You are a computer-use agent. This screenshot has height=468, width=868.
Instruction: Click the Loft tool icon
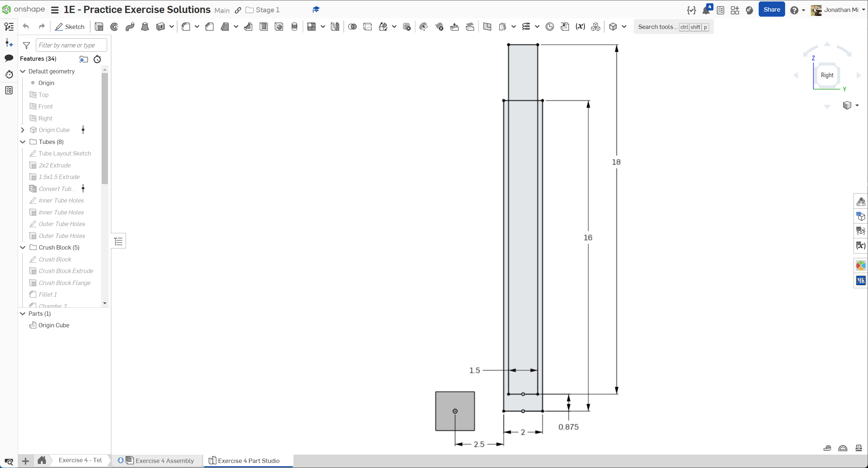pos(145,27)
